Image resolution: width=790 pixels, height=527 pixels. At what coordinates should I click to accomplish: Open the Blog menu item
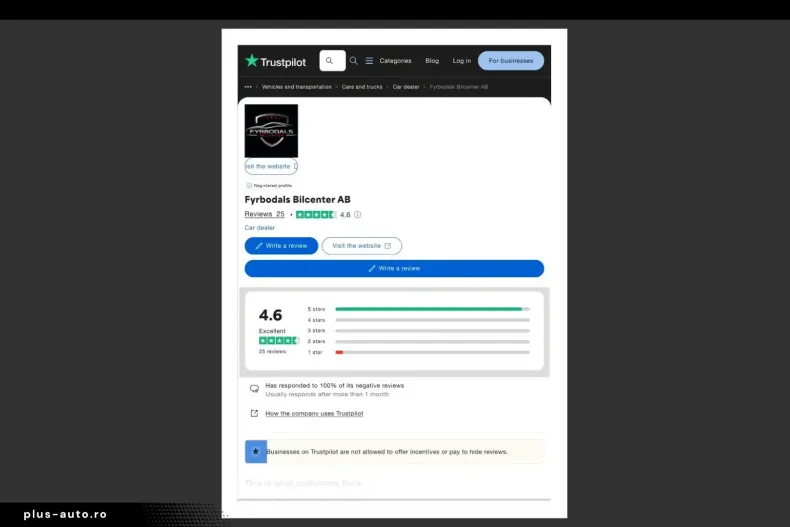point(432,61)
